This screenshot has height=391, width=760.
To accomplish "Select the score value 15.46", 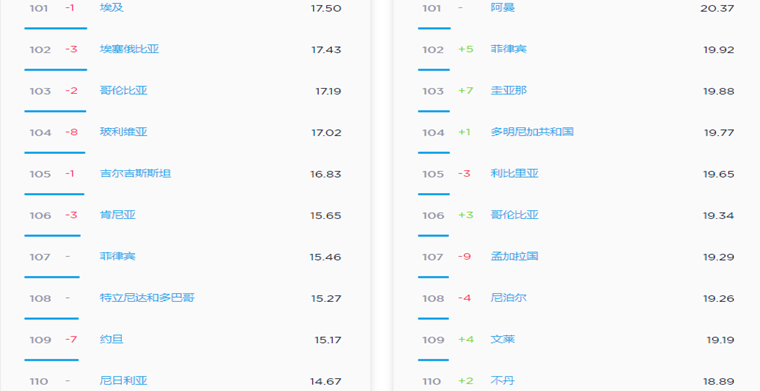I will pyautogui.click(x=325, y=257).
